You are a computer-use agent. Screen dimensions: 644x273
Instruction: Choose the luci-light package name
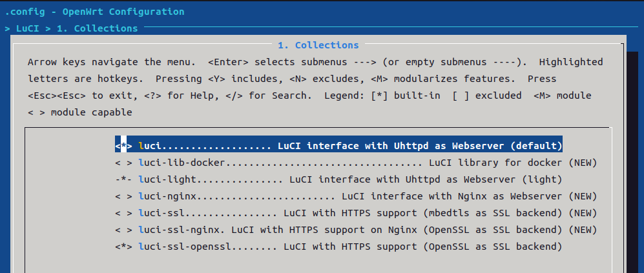167,179
